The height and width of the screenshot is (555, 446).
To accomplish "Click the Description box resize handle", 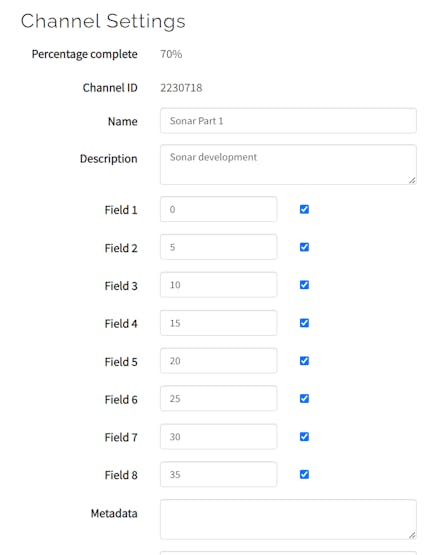I will click(x=412, y=181).
